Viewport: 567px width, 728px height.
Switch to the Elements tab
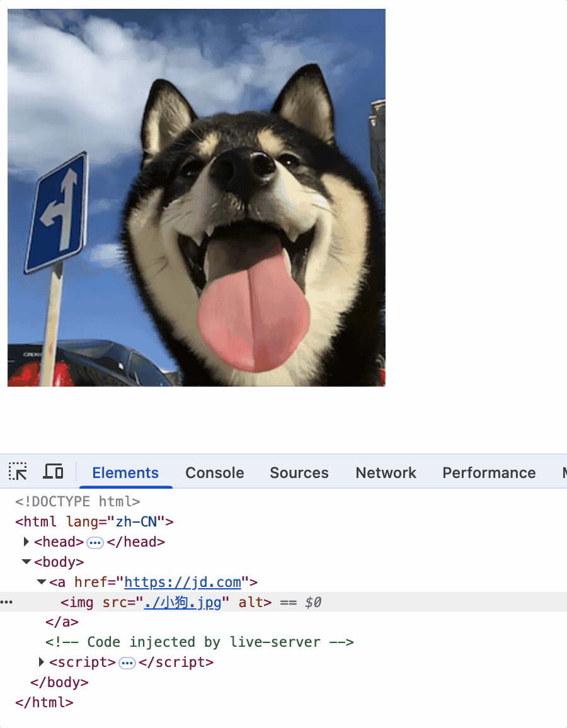tap(125, 473)
